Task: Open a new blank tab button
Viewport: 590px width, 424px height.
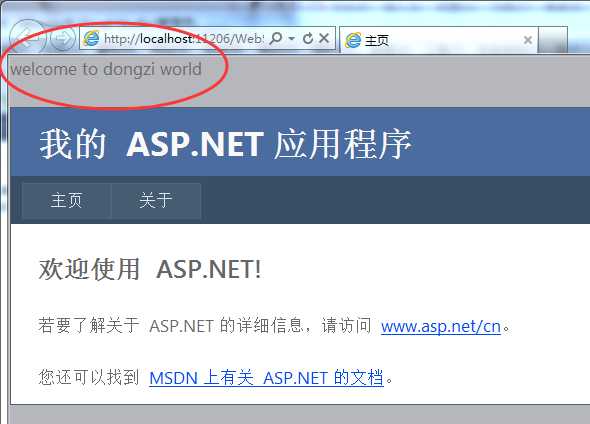Action: coord(553,40)
